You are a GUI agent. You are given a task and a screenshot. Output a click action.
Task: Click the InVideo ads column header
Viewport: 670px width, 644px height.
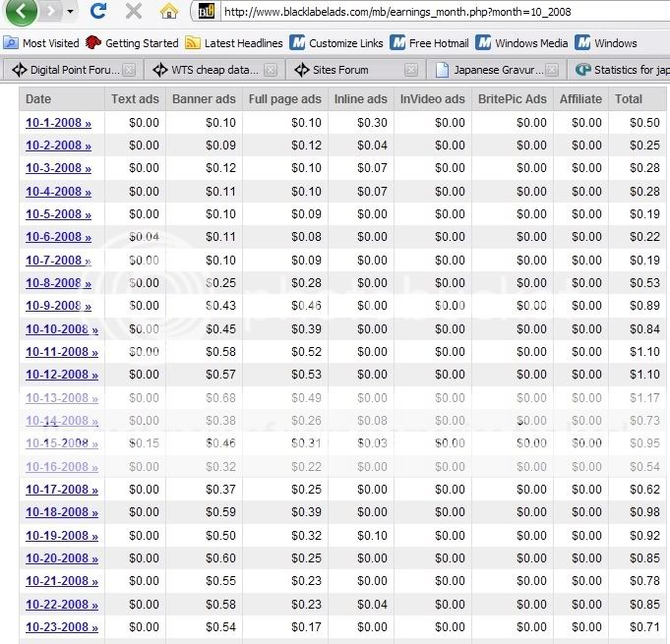click(433, 99)
